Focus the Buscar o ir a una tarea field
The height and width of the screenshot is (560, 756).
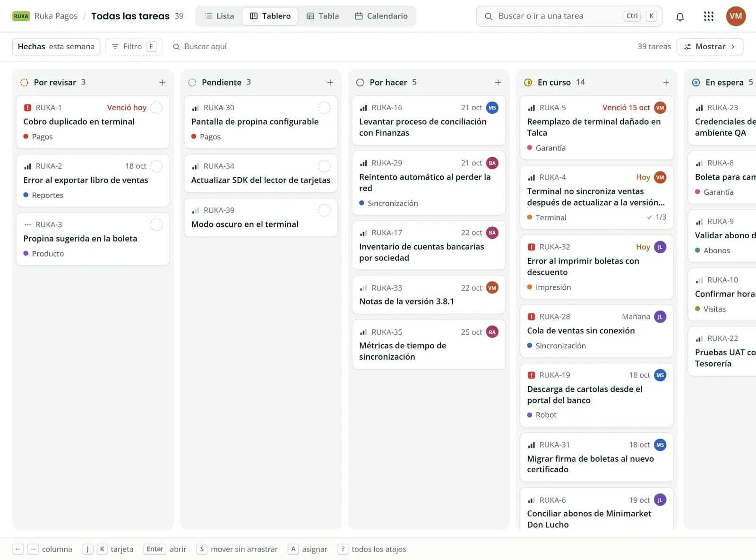pyautogui.click(x=569, y=16)
